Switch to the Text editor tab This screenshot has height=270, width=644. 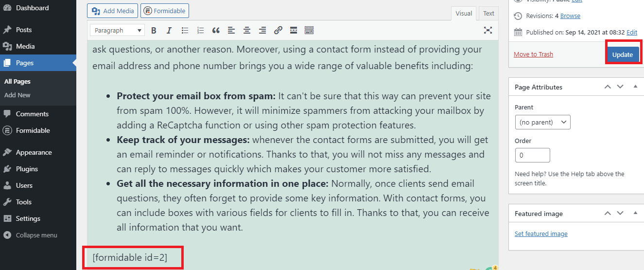click(488, 14)
